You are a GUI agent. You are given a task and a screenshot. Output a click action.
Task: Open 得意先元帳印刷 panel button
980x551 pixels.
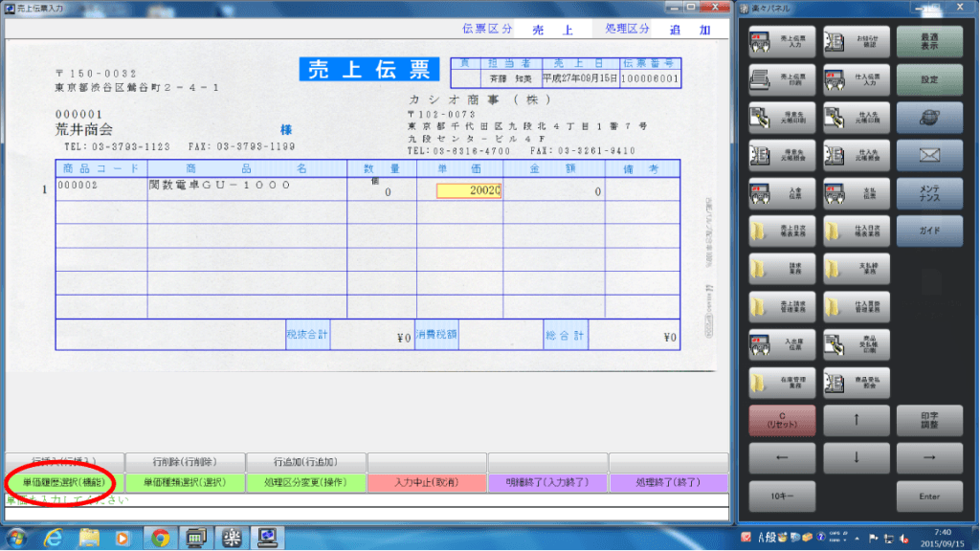(x=782, y=118)
